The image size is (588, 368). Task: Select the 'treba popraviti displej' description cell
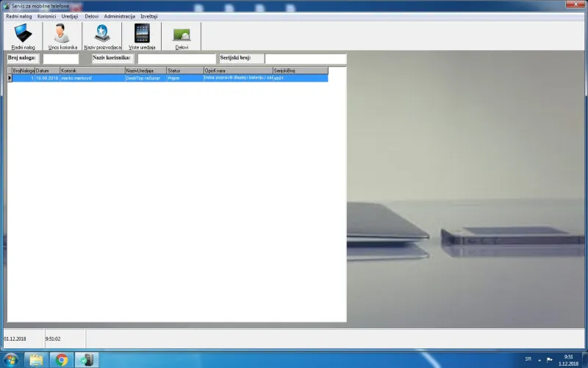(x=238, y=78)
